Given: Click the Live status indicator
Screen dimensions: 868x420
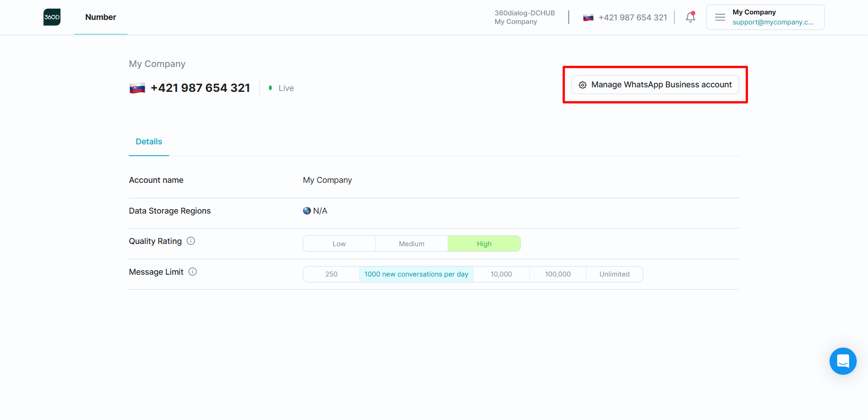Looking at the screenshot, I should click(282, 88).
